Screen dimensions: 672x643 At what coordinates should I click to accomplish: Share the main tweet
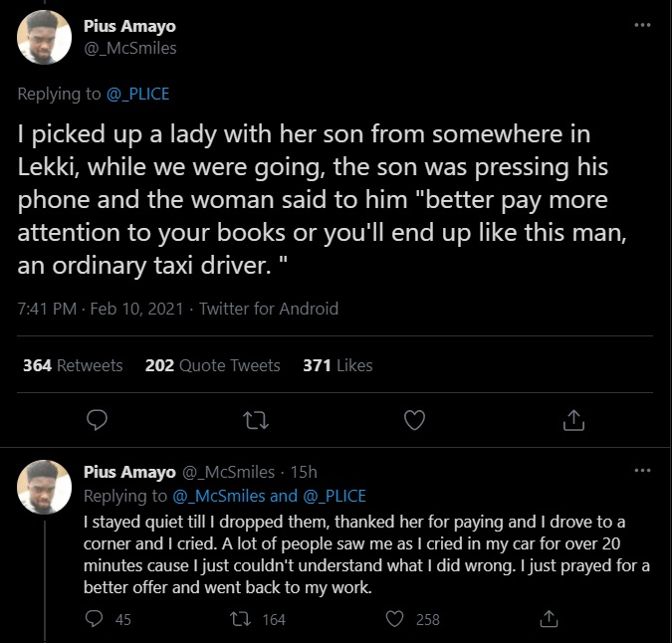click(573, 420)
